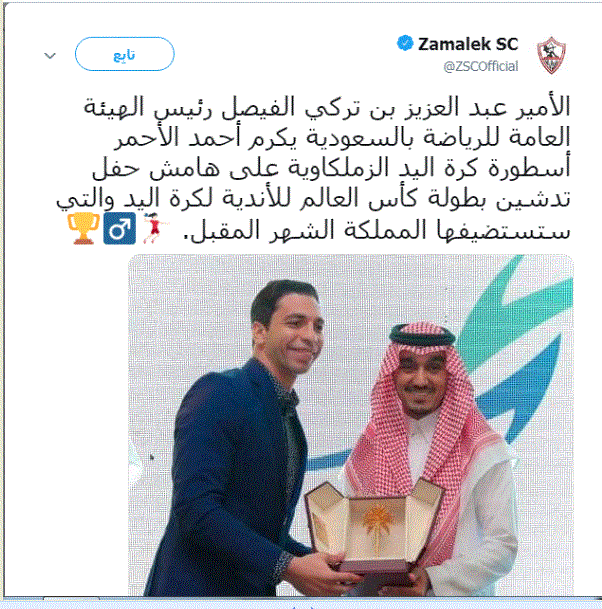Expand the tweet options chevron menu
The image size is (602, 609).
(50, 56)
